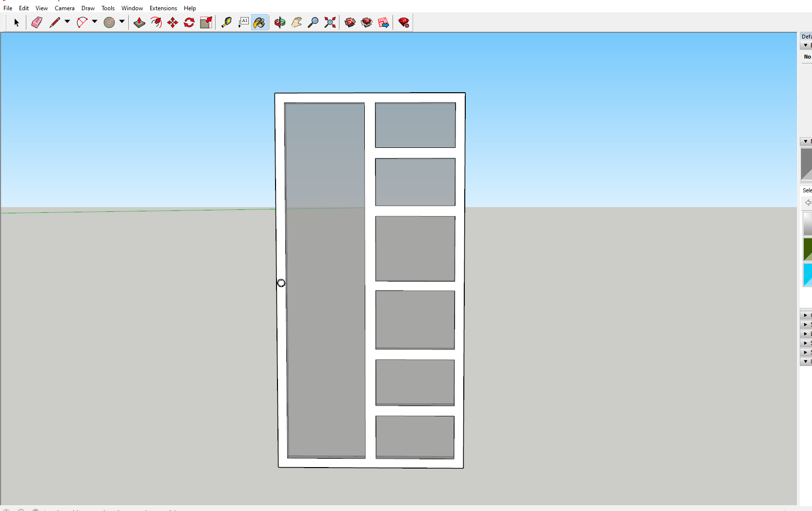
Task: Pick the cyan material swatch
Action: click(x=807, y=275)
